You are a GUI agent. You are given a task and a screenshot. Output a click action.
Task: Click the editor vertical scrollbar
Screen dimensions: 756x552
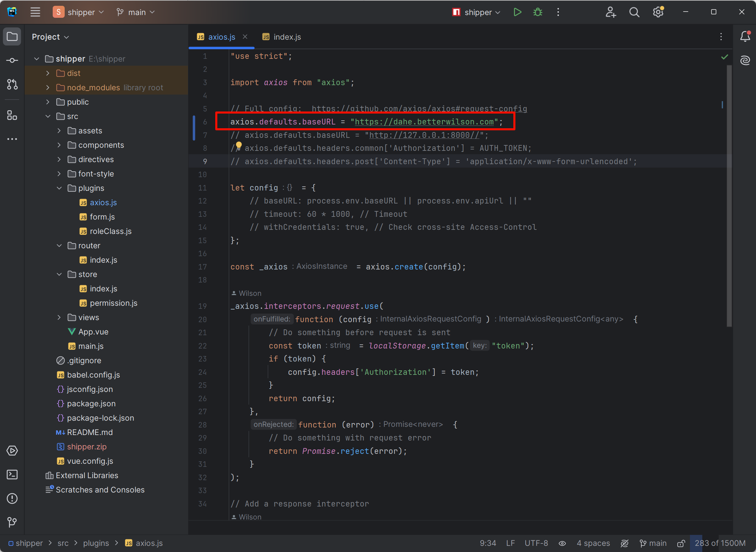729,195
